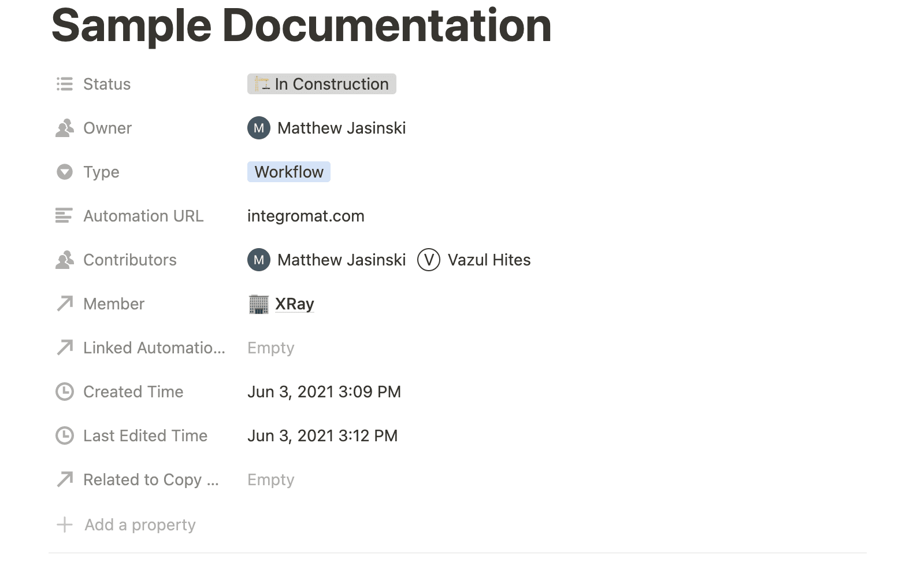Select Matthew Jasinski in Owner field
This screenshot has height=561, width=924.
coord(341,128)
